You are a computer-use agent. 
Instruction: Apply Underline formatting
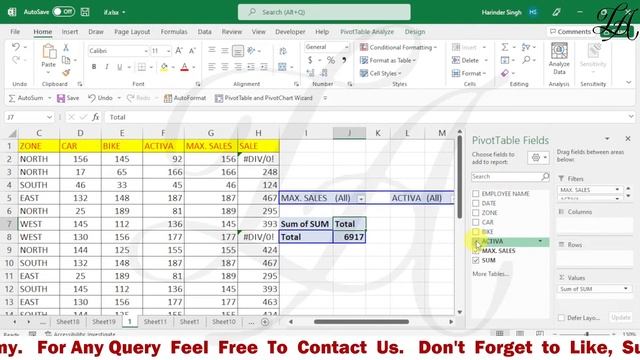120,67
